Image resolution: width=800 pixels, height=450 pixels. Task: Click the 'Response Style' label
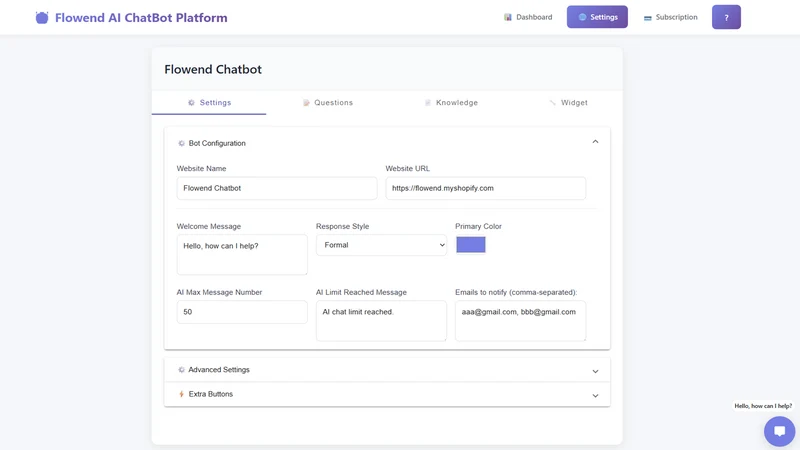pyautogui.click(x=342, y=227)
